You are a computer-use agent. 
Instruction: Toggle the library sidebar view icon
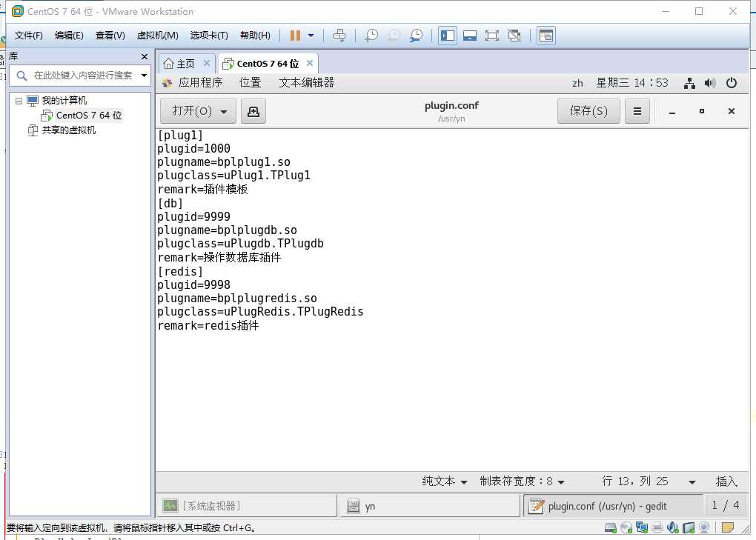448,35
